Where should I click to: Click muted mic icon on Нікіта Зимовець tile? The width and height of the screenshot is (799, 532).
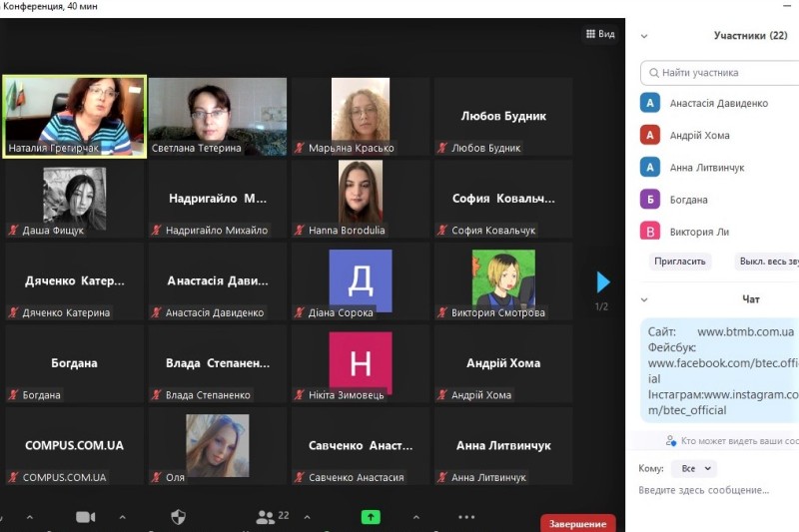[300, 395]
